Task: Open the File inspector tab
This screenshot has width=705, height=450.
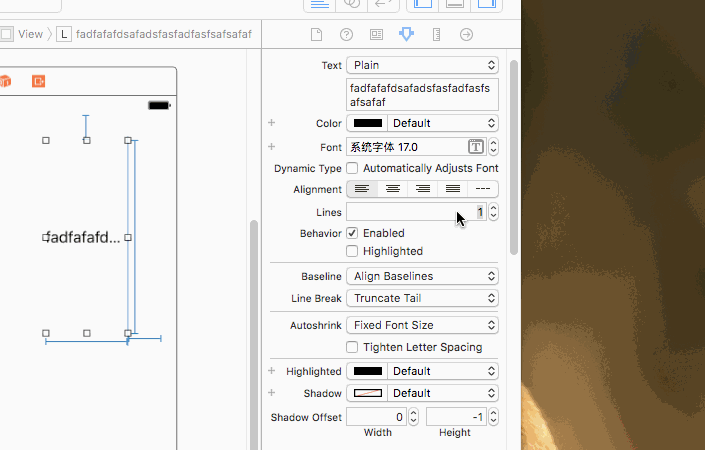Action: [316, 35]
